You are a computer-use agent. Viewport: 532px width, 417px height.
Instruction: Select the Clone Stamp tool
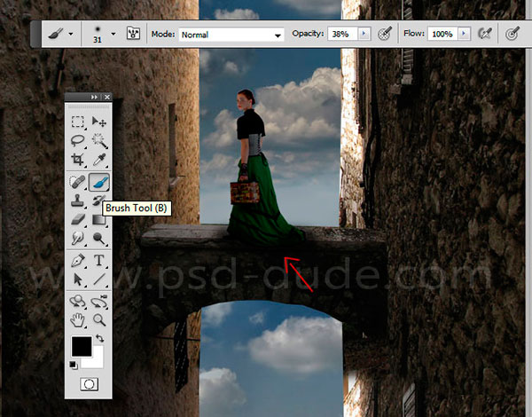pyautogui.click(x=78, y=200)
